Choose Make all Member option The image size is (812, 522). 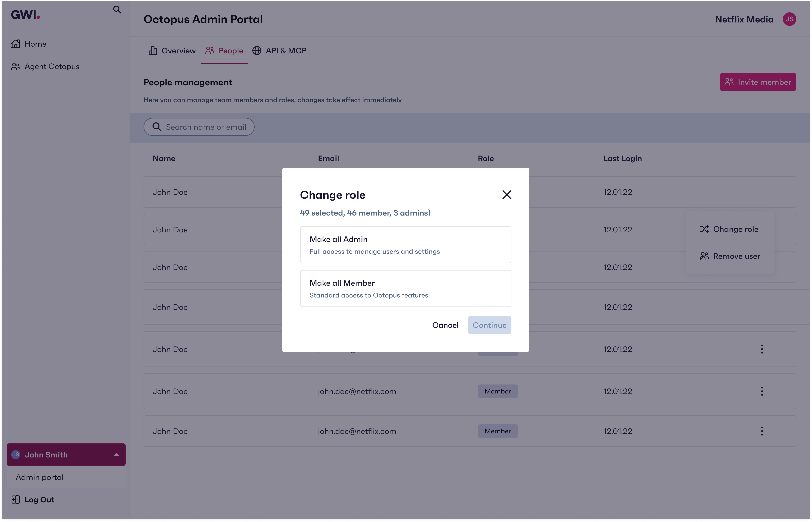coord(405,289)
